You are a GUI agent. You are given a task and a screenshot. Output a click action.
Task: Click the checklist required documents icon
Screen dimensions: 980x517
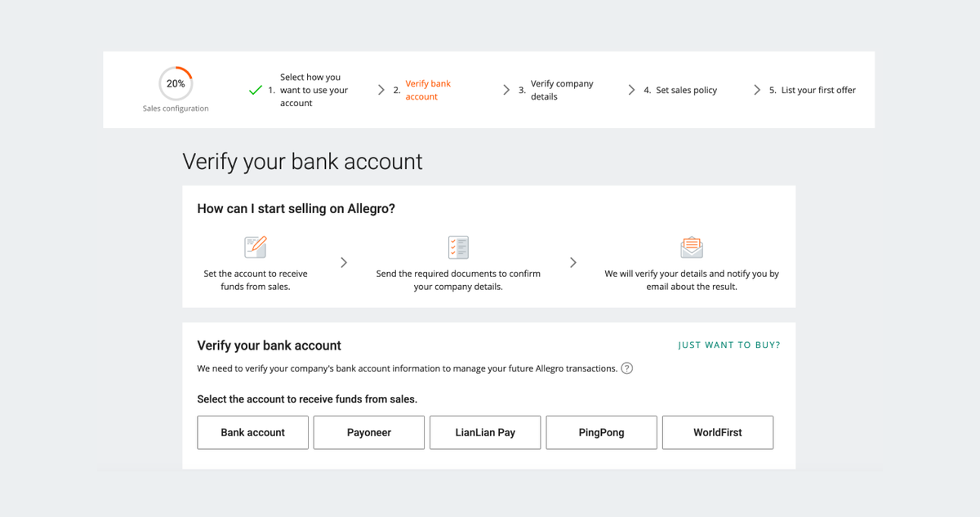point(458,247)
